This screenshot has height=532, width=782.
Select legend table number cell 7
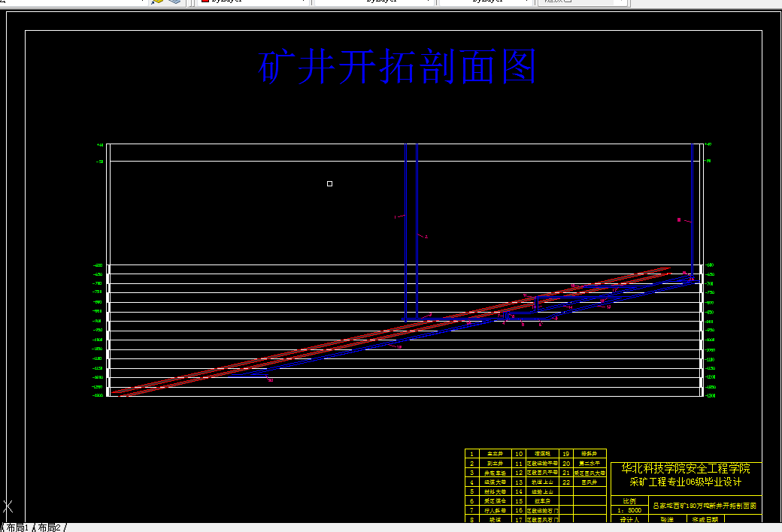click(x=471, y=510)
